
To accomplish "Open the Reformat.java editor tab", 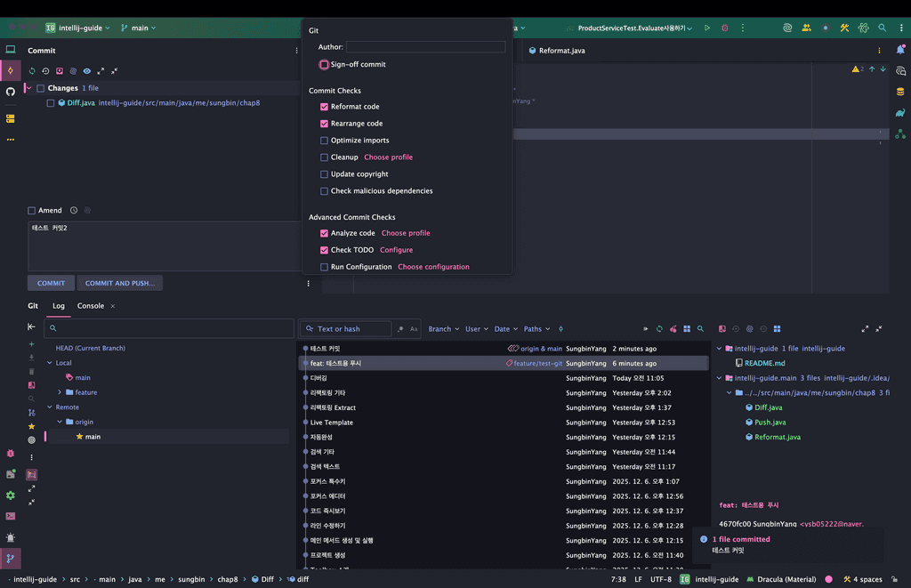I will click(x=560, y=51).
